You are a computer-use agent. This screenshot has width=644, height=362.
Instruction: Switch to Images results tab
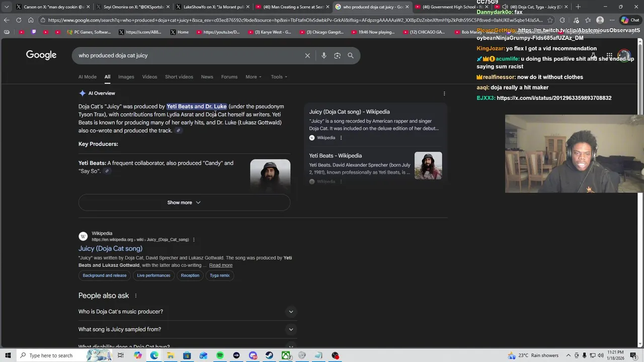(126, 77)
